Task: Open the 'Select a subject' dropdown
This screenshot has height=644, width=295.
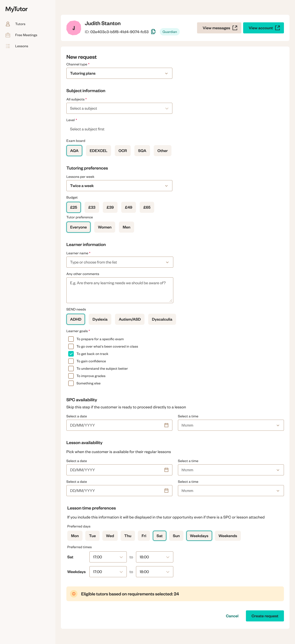Action: [119, 108]
